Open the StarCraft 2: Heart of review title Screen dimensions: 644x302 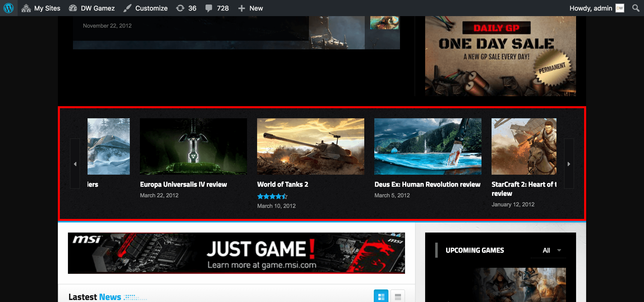tap(524, 189)
